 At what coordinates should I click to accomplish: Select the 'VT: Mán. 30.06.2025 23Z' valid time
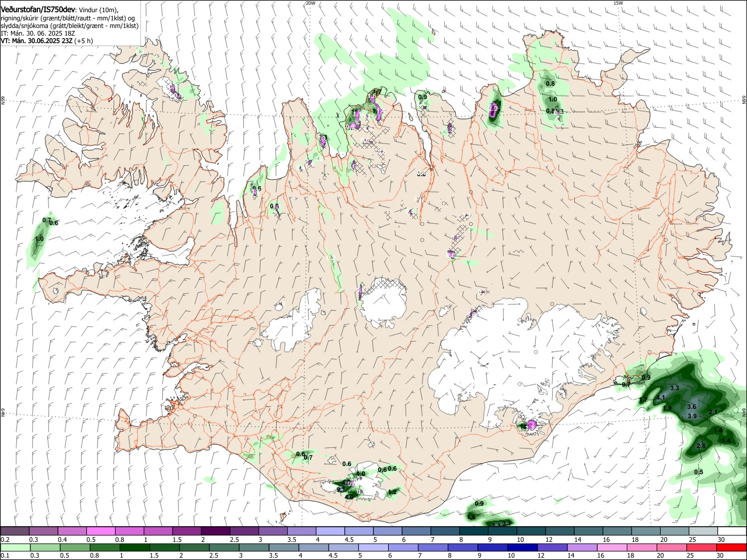(x=38, y=41)
